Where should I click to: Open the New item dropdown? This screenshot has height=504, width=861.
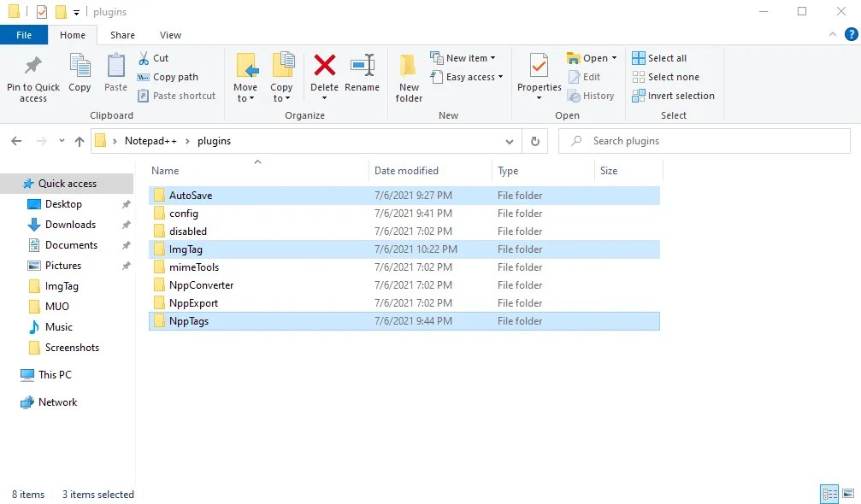[x=465, y=57]
